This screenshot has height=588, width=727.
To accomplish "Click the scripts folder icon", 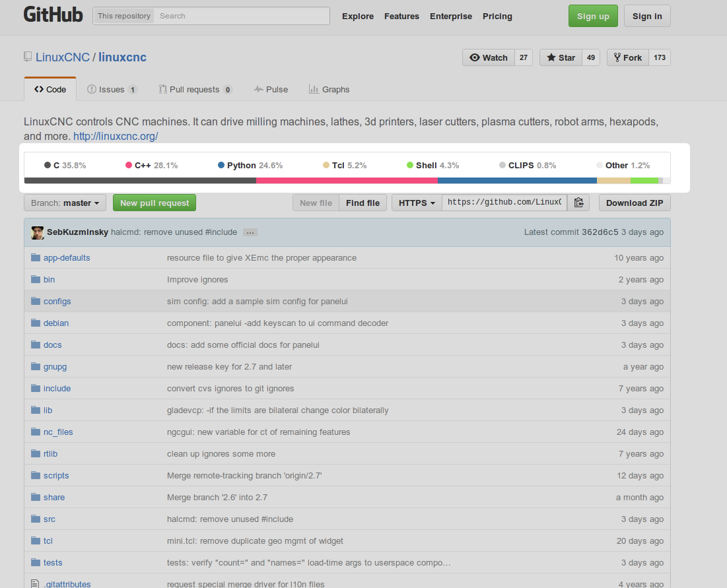I will (x=36, y=475).
